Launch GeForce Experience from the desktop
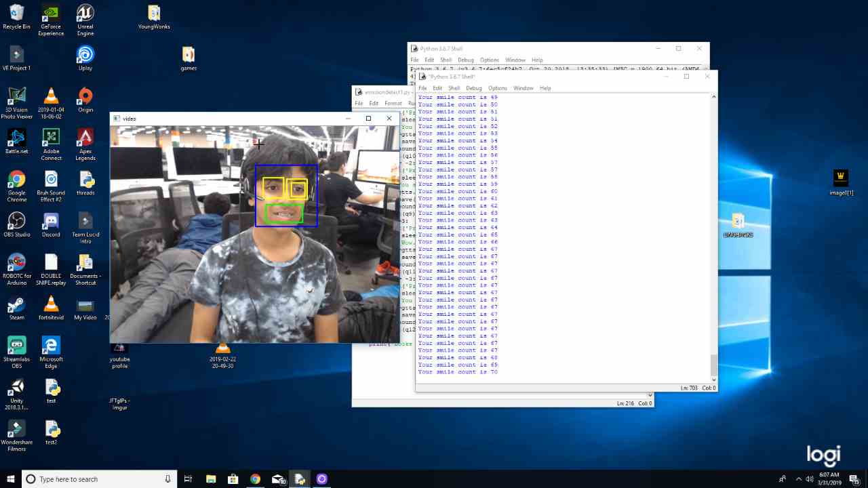Image resolution: width=868 pixels, height=488 pixels. [x=51, y=20]
